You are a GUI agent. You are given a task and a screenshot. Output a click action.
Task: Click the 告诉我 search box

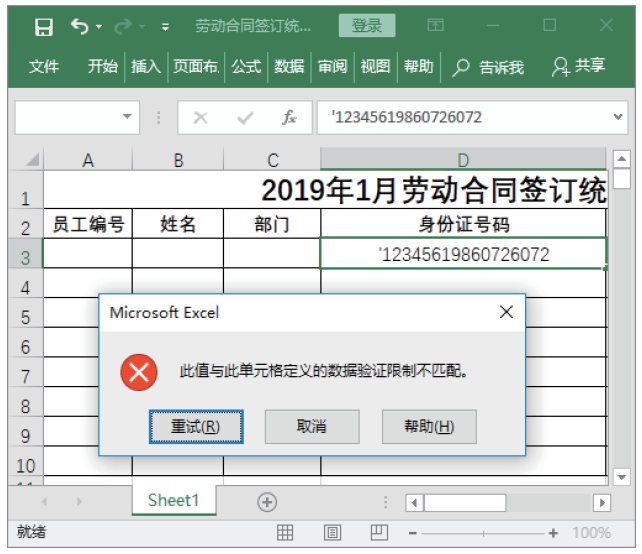point(488,67)
